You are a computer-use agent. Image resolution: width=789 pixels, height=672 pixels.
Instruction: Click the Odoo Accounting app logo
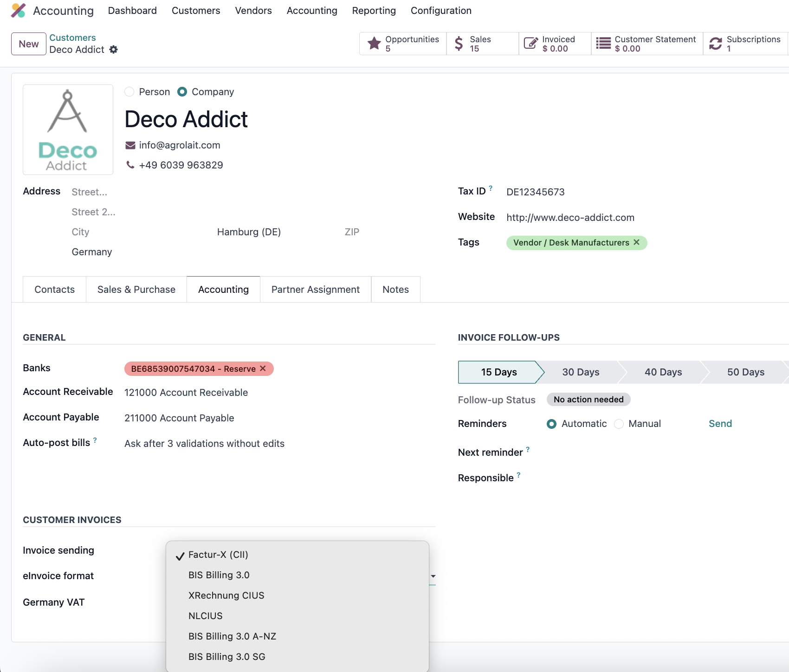[x=18, y=10]
